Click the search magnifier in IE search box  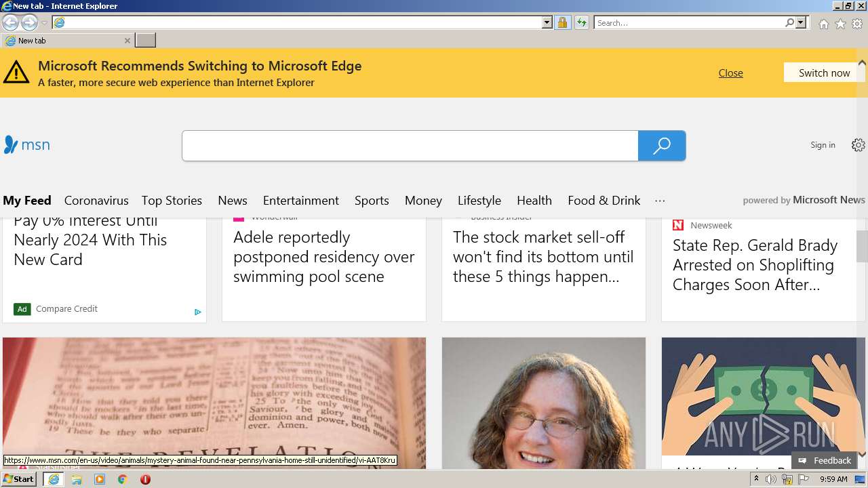click(789, 22)
